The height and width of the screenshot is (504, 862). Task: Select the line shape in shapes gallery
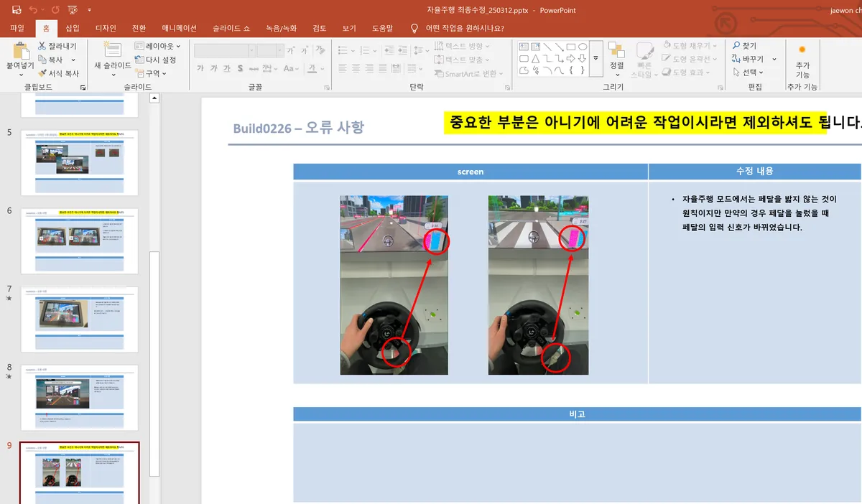coord(548,47)
